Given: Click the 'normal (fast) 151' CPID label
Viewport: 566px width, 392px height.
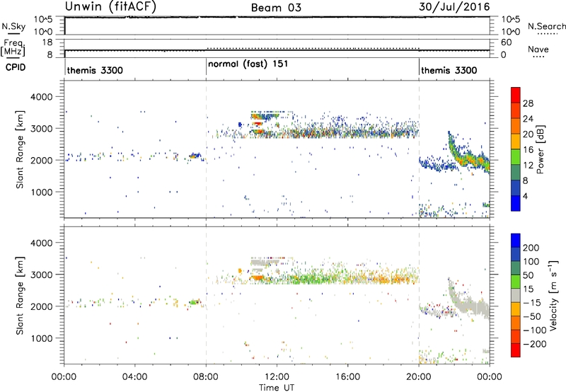Looking at the screenshot, I should pyautogui.click(x=248, y=64).
